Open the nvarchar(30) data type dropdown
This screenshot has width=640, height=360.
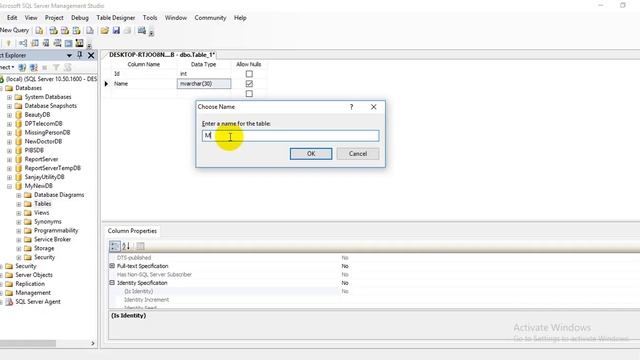[x=204, y=84]
